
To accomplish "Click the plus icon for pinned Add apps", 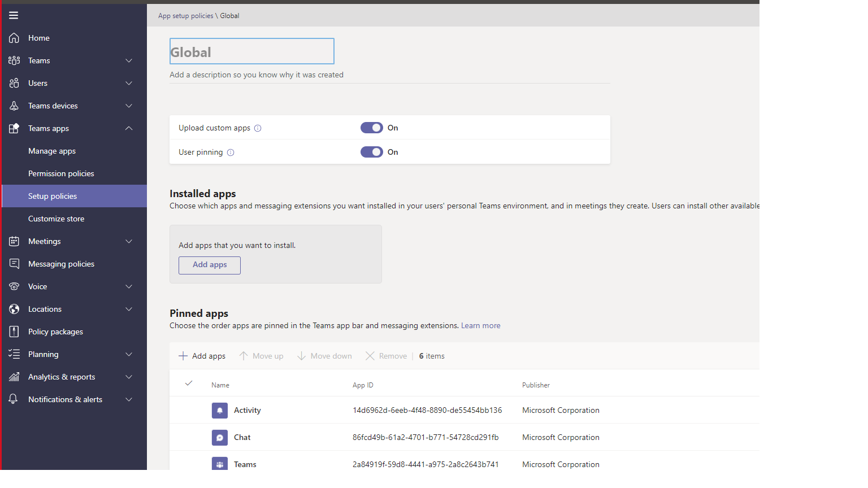I will coord(183,356).
